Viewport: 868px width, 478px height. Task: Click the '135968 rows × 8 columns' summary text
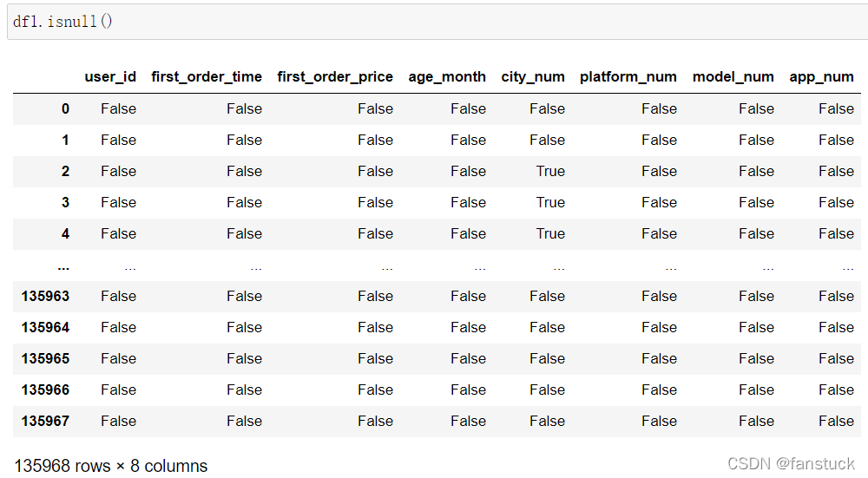coord(111,466)
